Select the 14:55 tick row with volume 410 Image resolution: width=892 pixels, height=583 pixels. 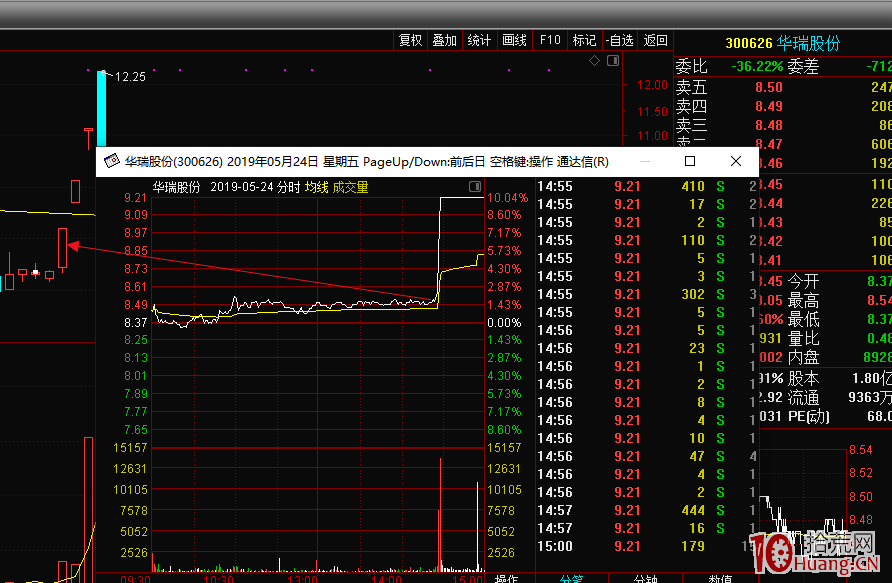click(x=646, y=186)
